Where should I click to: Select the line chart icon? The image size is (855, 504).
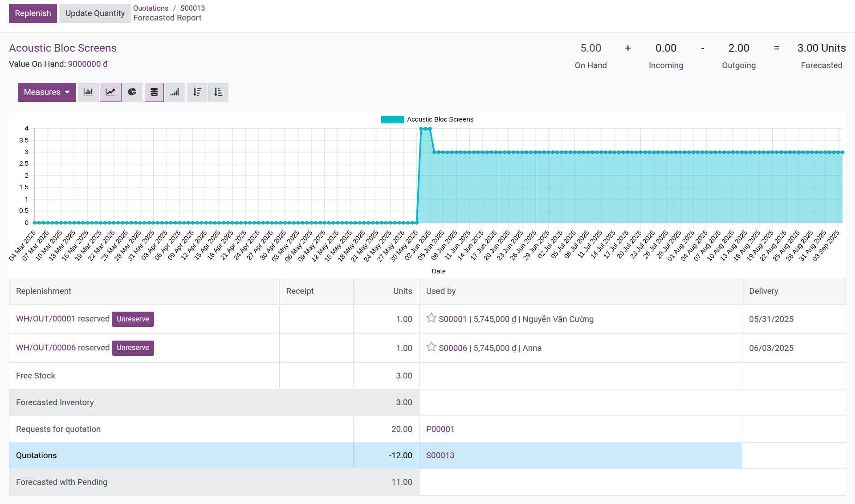coord(110,92)
